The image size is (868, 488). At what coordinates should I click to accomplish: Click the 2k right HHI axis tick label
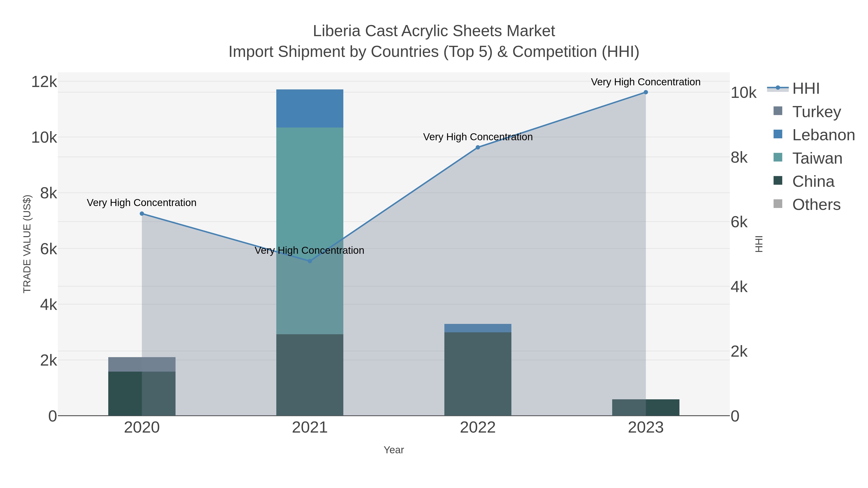(739, 352)
